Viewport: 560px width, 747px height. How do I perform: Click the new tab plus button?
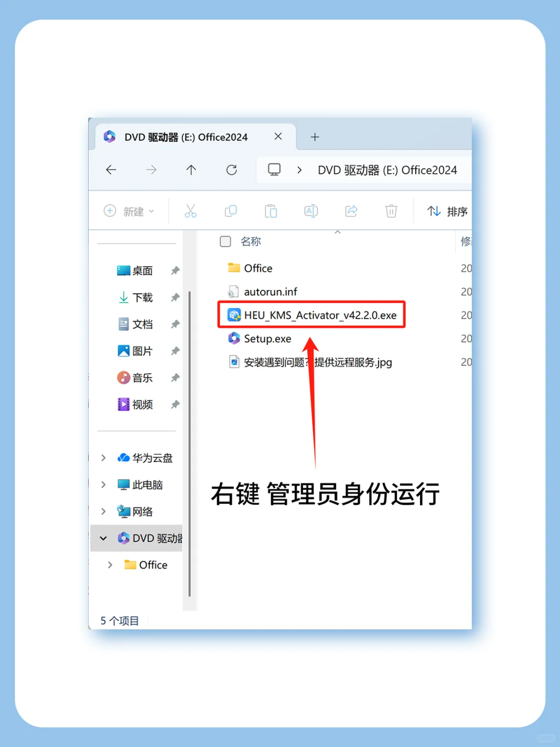[x=314, y=136]
